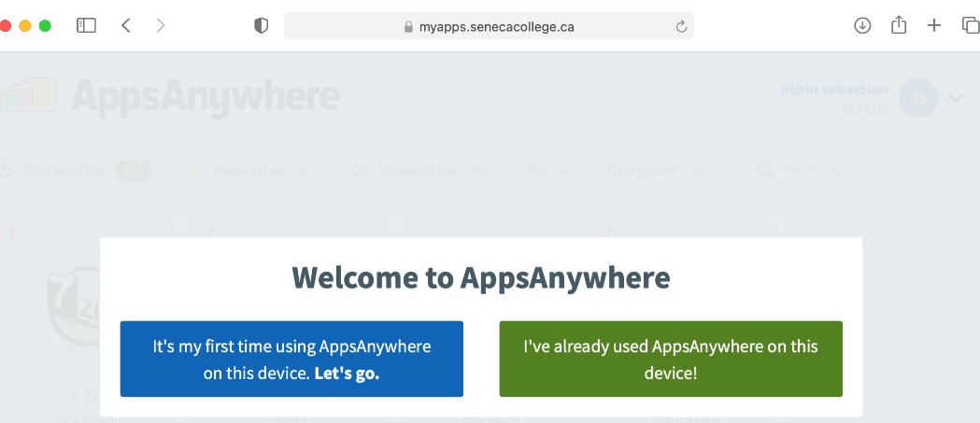Open the privacy shield report icon
980x423 pixels.
[261, 25]
